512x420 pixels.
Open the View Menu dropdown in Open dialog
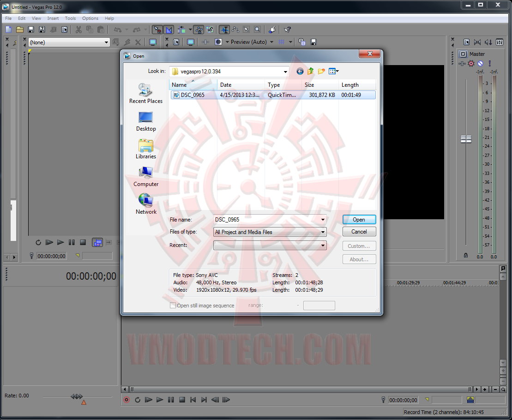(333, 71)
